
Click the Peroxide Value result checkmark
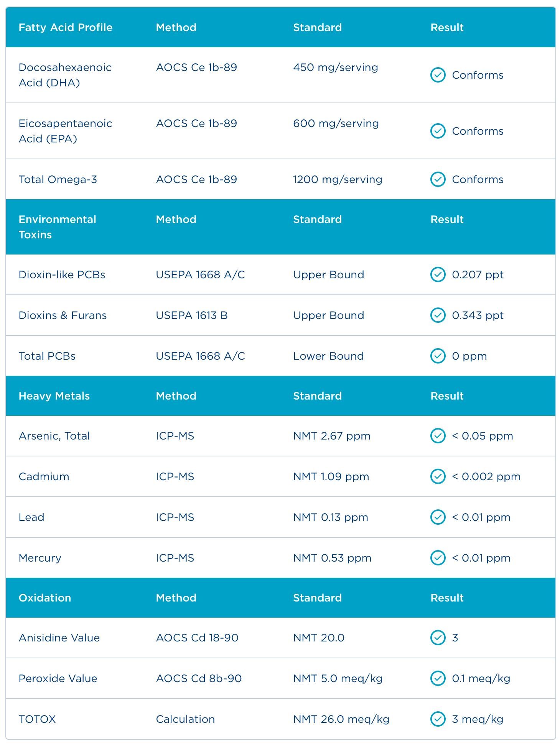coord(438,679)
